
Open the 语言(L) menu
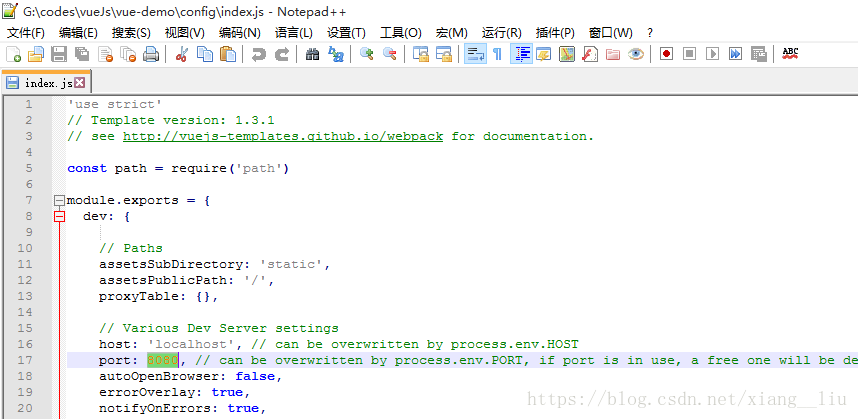(x=293, y=33)
